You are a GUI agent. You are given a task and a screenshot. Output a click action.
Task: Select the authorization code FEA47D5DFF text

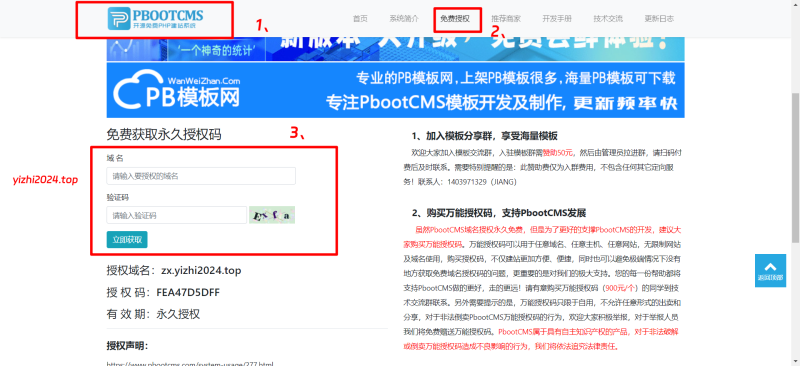[188, 292]
